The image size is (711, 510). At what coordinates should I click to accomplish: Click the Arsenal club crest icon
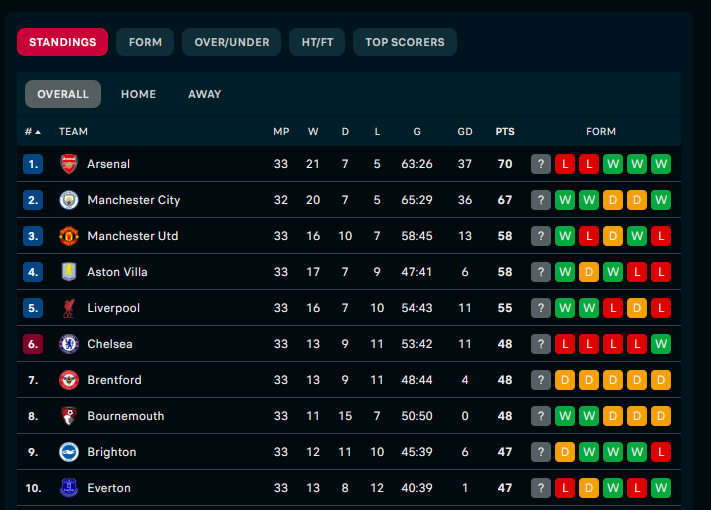click(69, 164)
